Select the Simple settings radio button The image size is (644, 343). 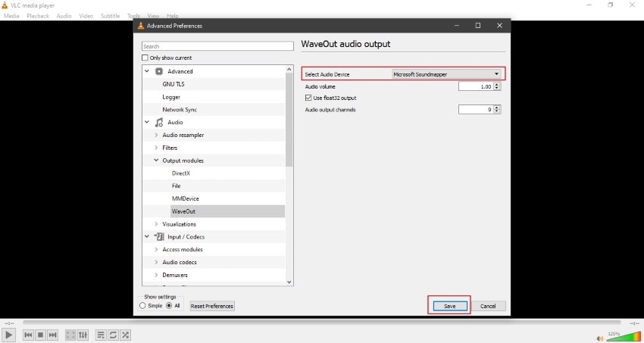(142, 306)
